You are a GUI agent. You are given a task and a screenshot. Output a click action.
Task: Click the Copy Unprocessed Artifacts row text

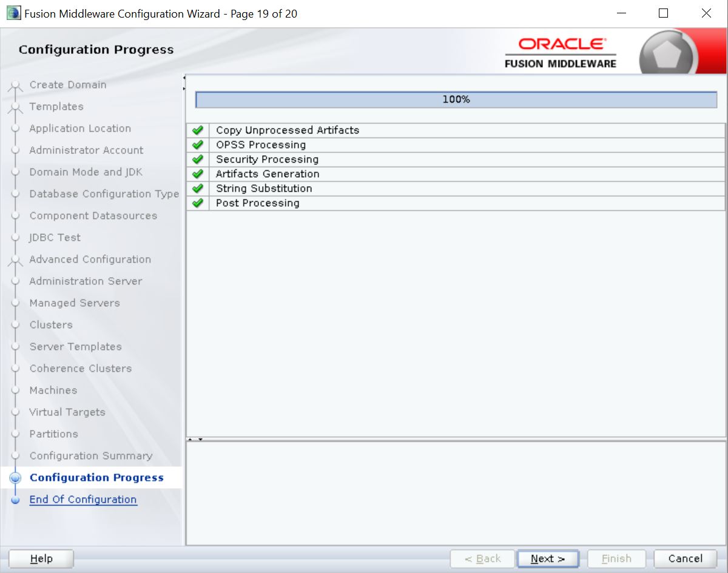point(288,130)
